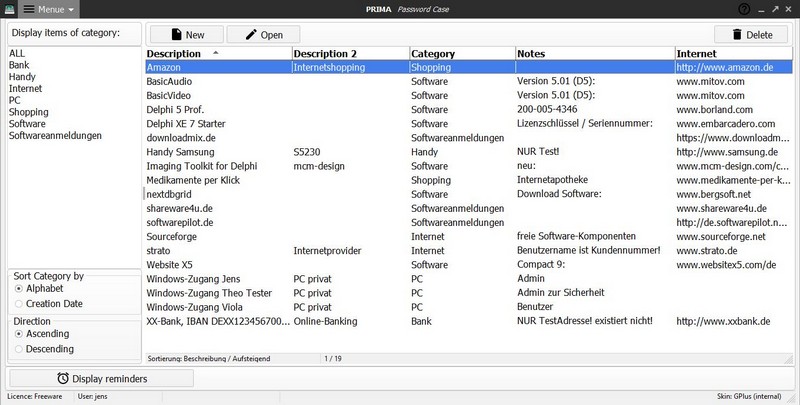Choose Descending sort direction
The height and width of the screenshot is (405, 800).
20,348
